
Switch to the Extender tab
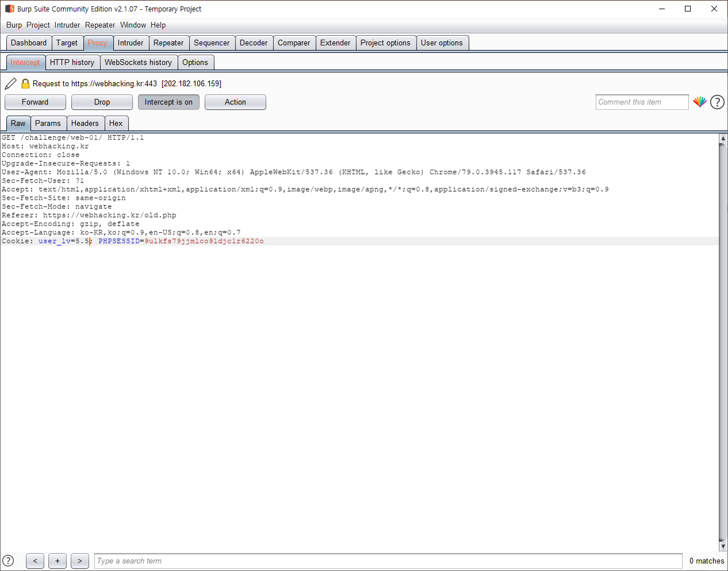click(335, 43)
